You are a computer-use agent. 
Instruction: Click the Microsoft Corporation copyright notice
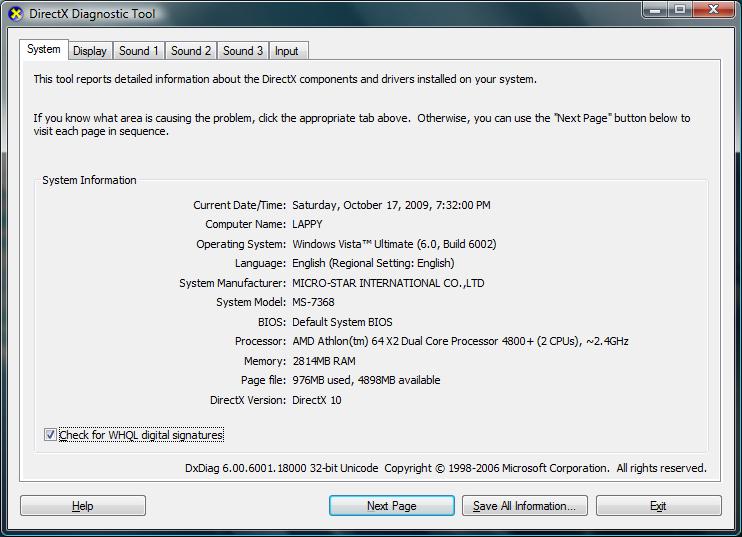[545, 468]
